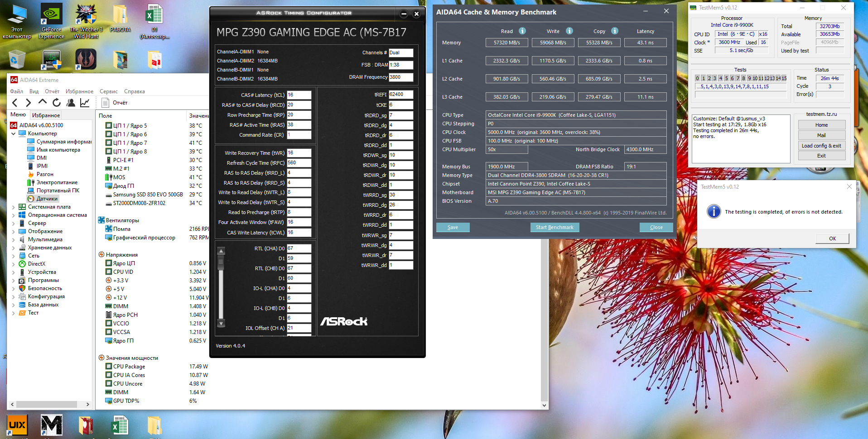Launch GeForce Experience from the desktop
The width and height of the screenshot is (868, 439).
coord(51,22)
